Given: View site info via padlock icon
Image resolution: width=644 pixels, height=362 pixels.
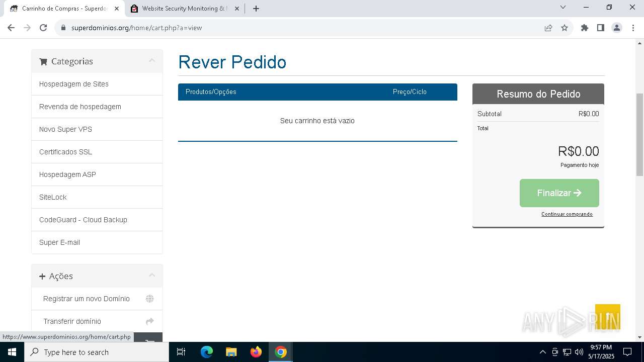Looking at the screenshot, I should coord(63,28).
